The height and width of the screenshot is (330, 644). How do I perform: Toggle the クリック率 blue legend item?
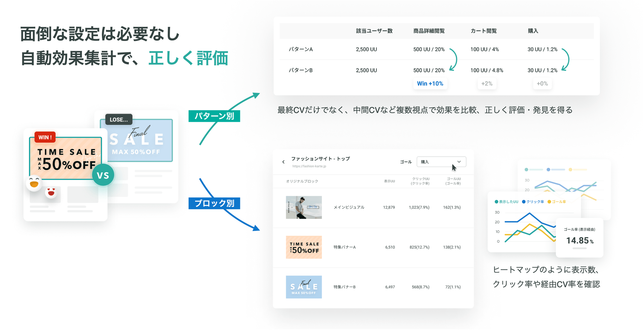pos(533,202)
